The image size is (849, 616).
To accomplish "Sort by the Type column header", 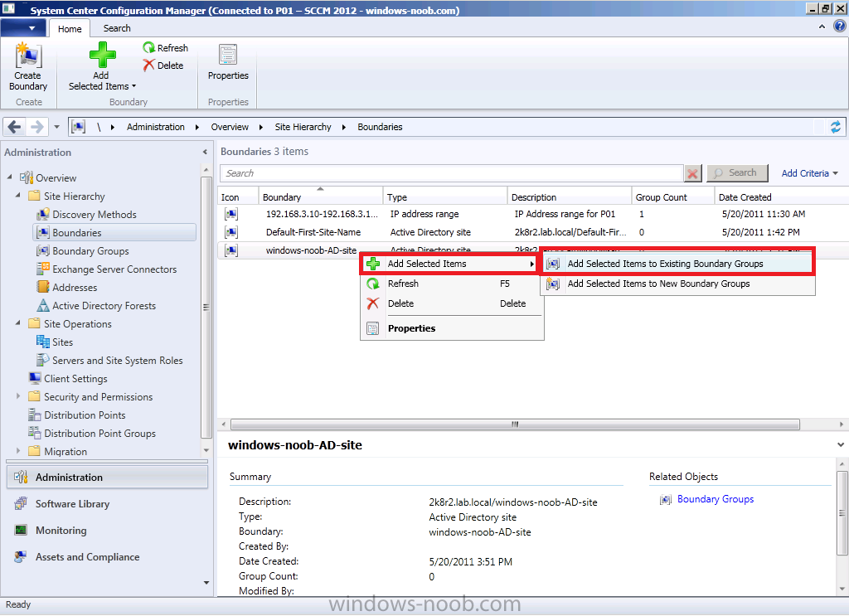I will pyautogui.click(x=445, y=197).
